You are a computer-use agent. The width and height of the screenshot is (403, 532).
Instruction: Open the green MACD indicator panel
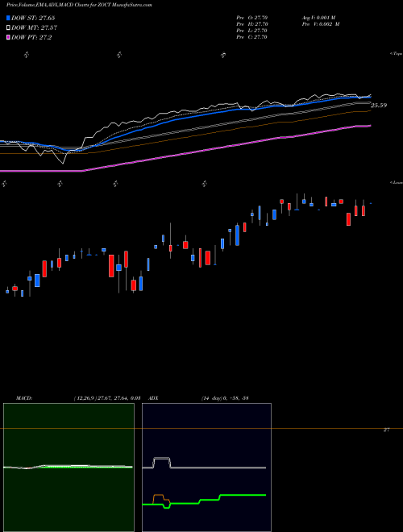69,468
